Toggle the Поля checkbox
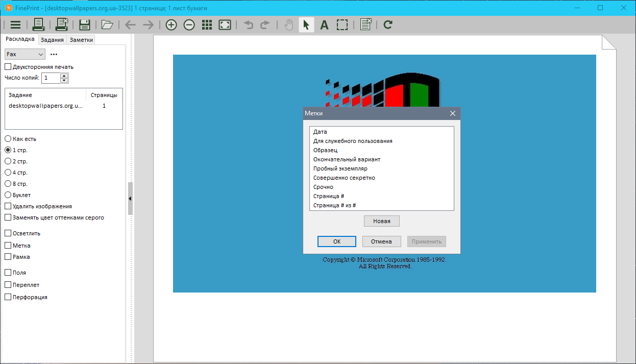 click(15, 273)
